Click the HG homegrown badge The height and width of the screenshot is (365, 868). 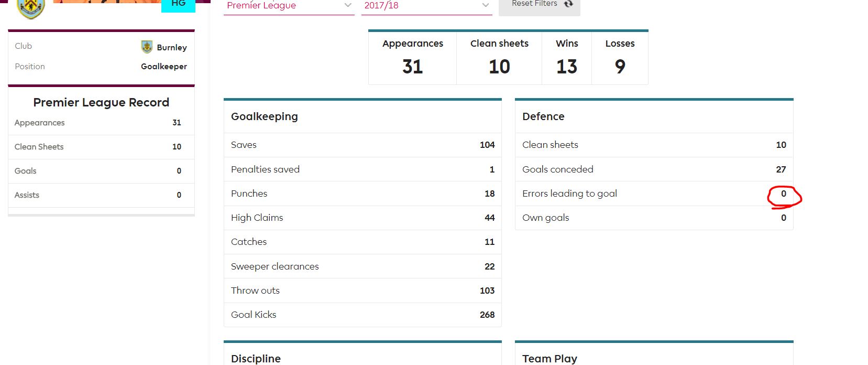coord(178,4)
